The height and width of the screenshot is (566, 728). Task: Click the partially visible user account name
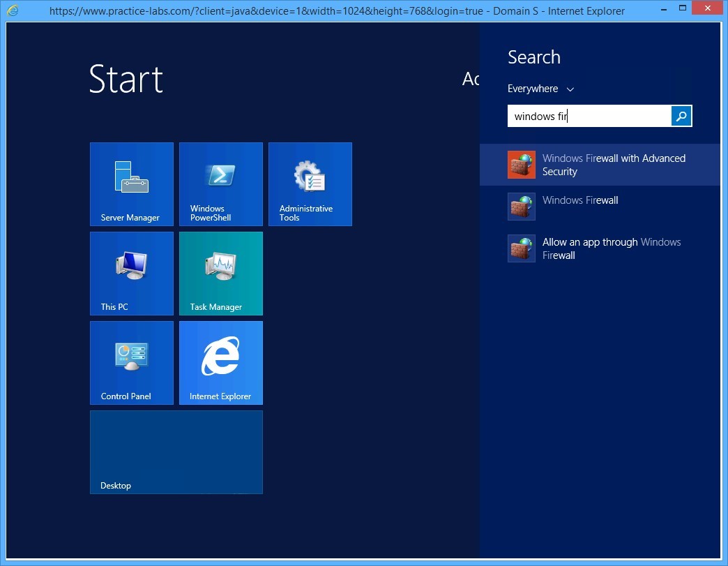coord(471,79)
